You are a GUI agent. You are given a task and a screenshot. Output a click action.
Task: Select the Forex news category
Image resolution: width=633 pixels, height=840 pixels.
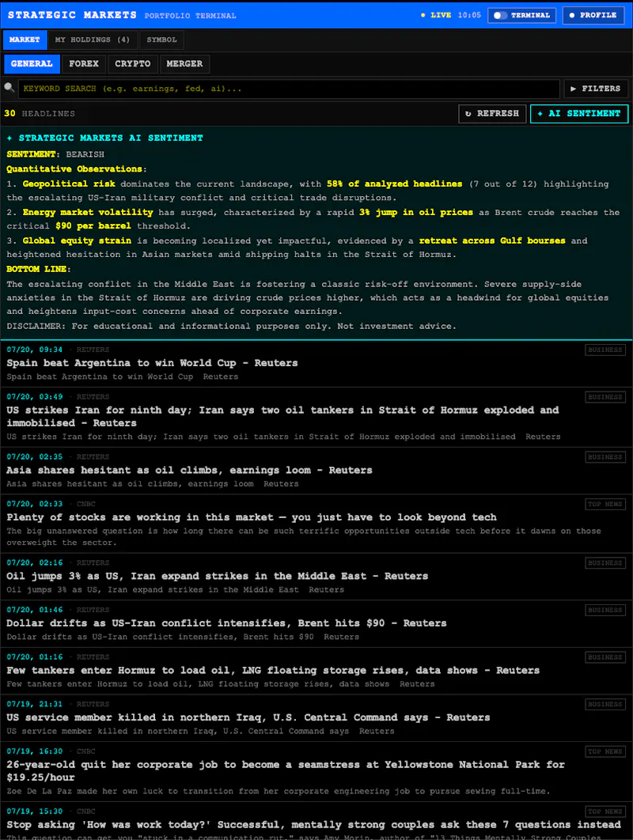pos(84,64)
